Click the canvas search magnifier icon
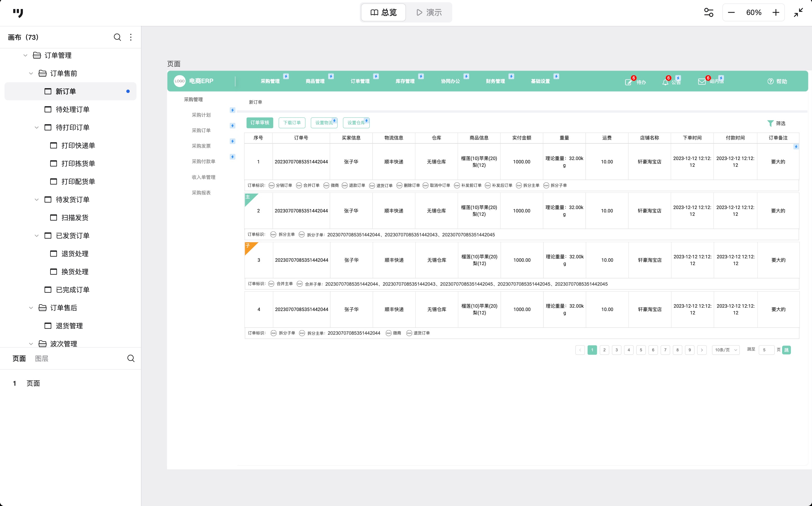 click(117, 37)
